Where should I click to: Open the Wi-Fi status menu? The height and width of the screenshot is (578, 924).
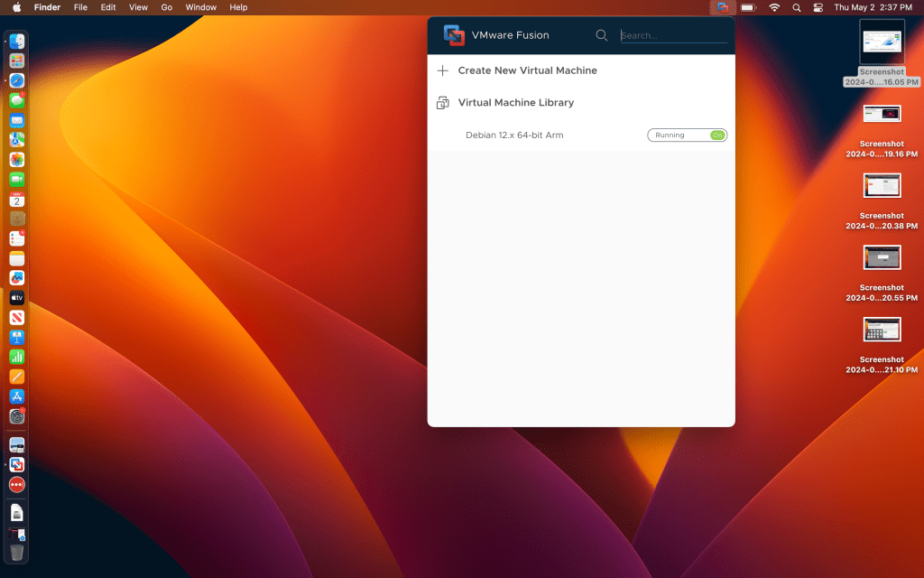[773, 7]
